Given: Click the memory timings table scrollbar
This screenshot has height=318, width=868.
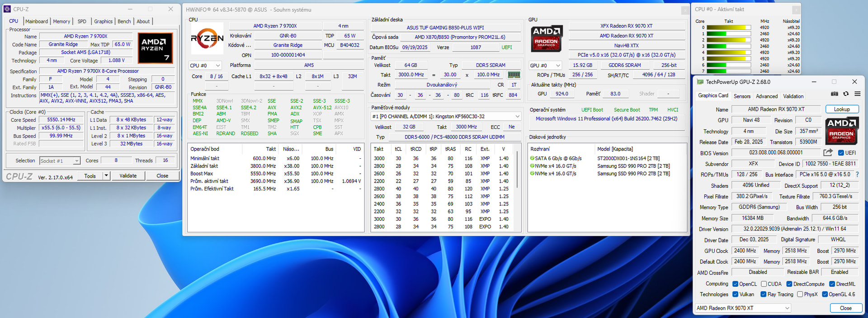Looking at the screenshot, I should point(517,172).
